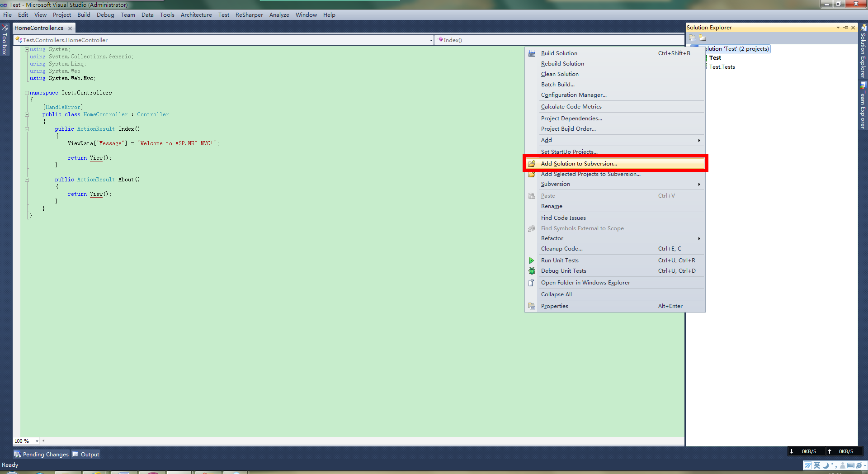
Task: Click the Solution Explorer pin icon
Action: tap(846, 28)
